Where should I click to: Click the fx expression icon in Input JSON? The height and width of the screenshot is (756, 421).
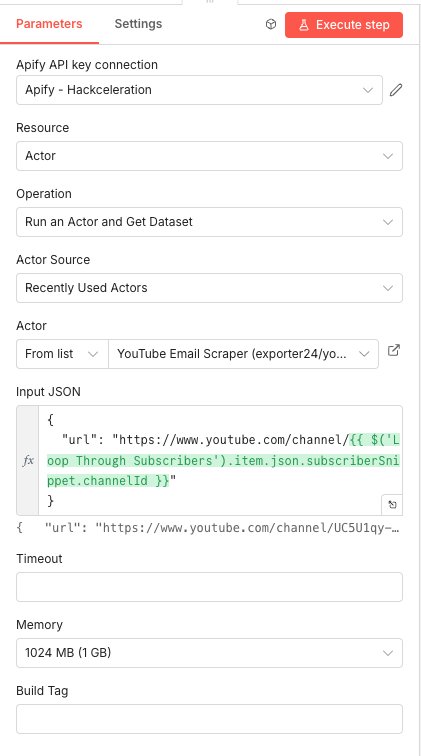click(x=28, y=461)
